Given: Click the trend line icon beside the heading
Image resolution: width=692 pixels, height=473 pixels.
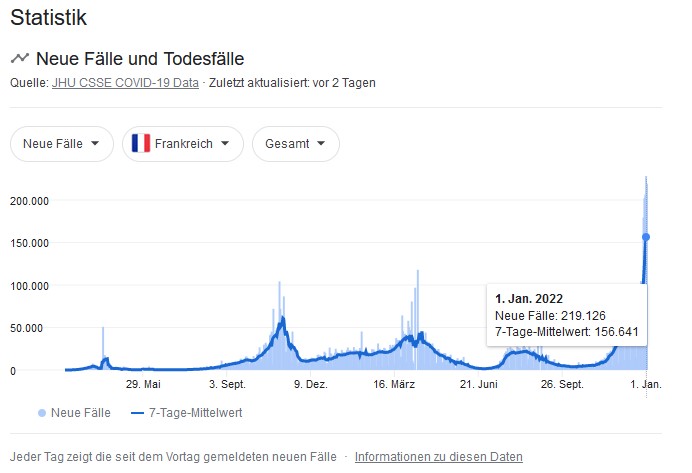Looking at the screenshot, I should [19, 59].
